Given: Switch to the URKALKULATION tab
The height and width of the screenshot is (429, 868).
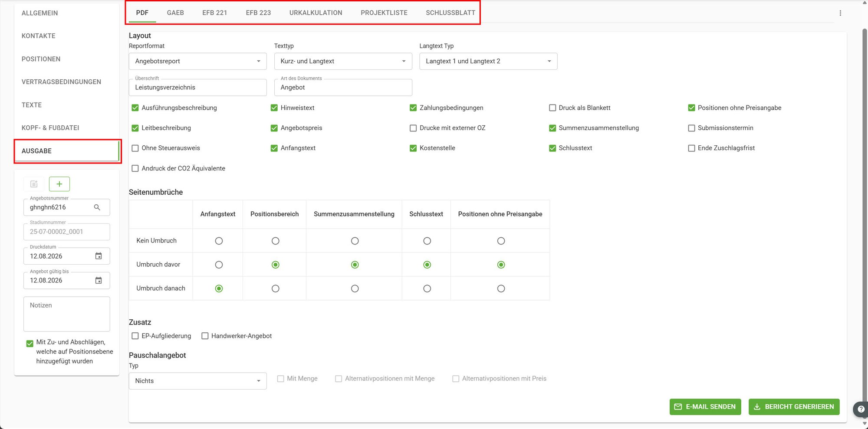Looking at the screenshot, I should (316, 13).
